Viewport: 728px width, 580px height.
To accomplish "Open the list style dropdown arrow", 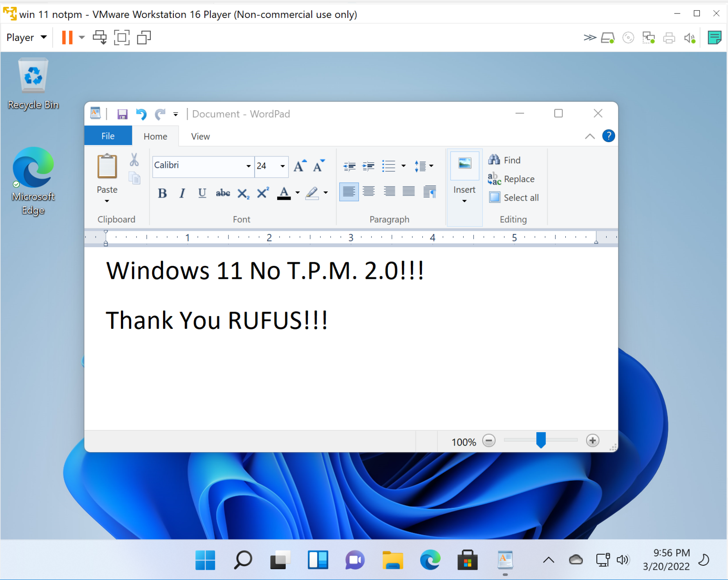I will (403, 166).
